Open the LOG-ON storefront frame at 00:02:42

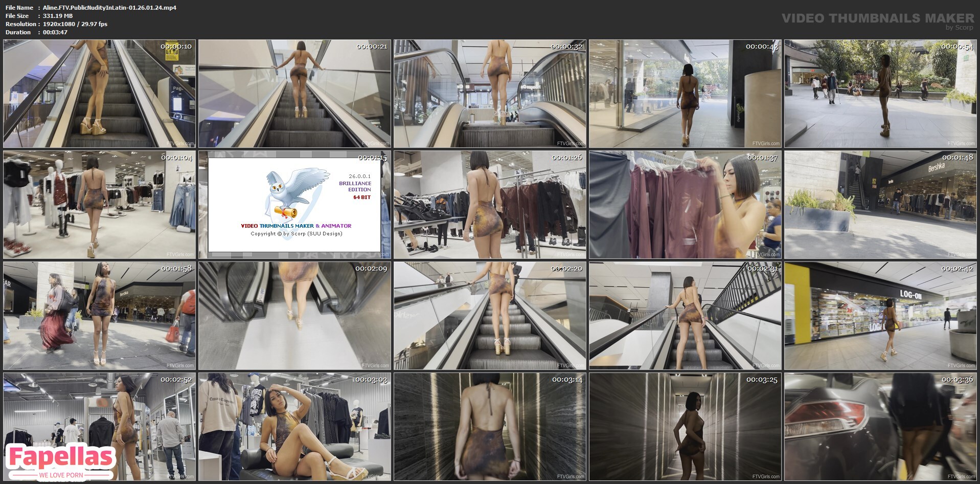tap(880, 316)
